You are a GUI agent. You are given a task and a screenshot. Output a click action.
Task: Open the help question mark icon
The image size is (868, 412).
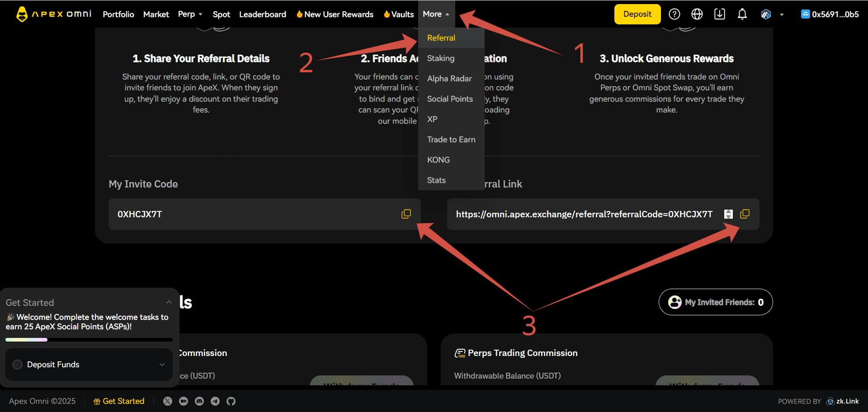(674, 14)
